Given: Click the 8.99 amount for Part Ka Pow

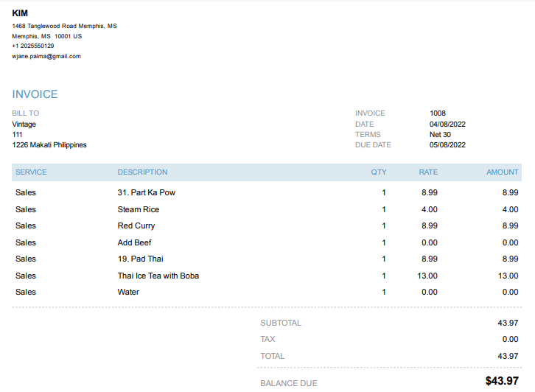Looking at the screenshot, I should click(510, 192).
